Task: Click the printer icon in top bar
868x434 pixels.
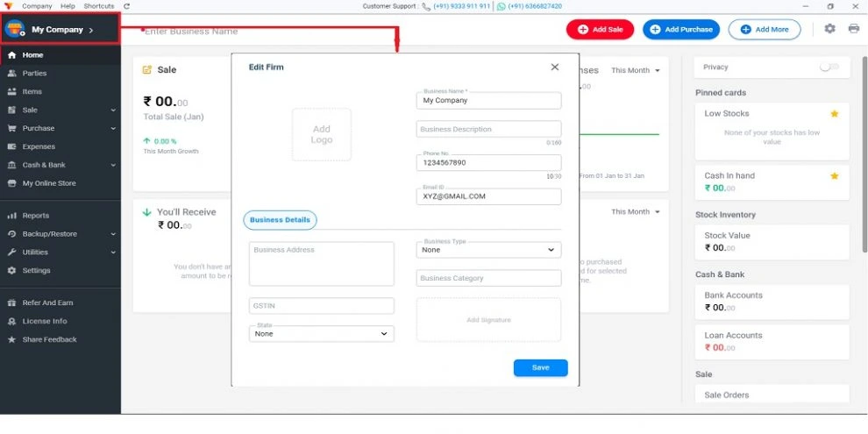Action: (854, 28)
